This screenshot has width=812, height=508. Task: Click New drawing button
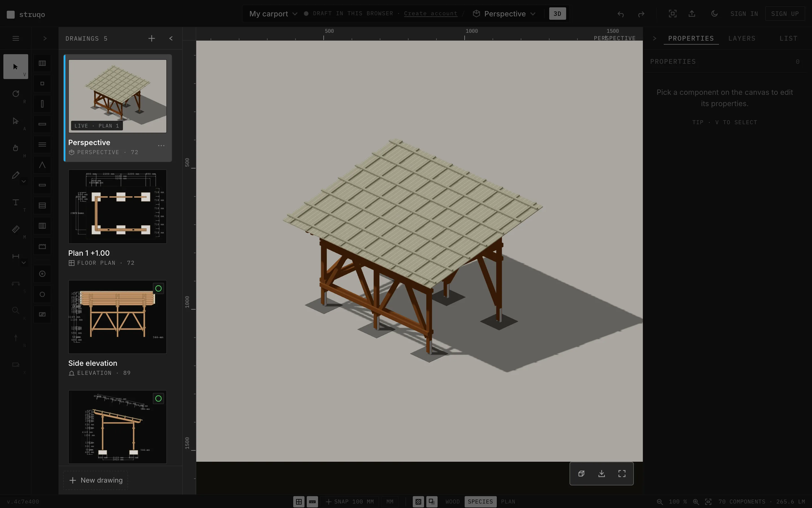click(96, 480)
